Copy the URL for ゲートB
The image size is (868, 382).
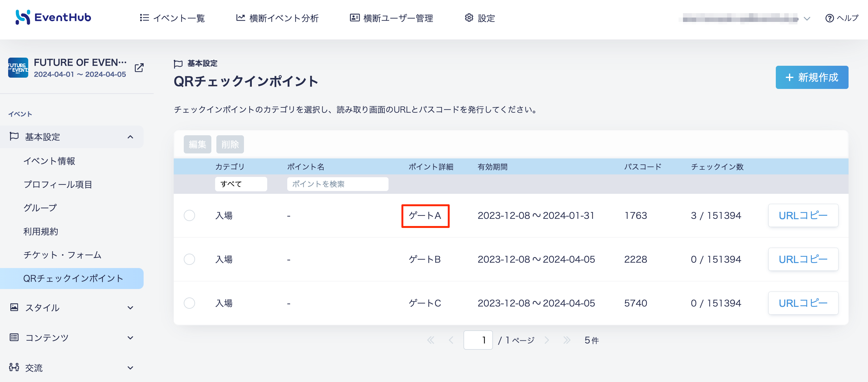click(803, 259)
